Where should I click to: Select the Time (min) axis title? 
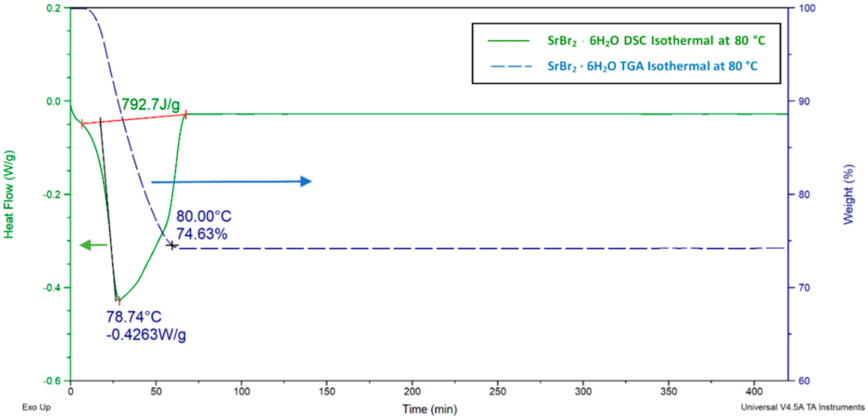pyautogui.click(x=430, y=409)
